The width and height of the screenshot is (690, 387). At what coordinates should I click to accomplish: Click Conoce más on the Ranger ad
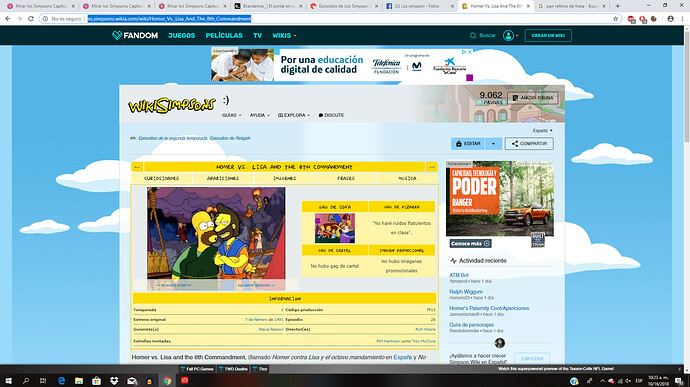pos(470,243)
